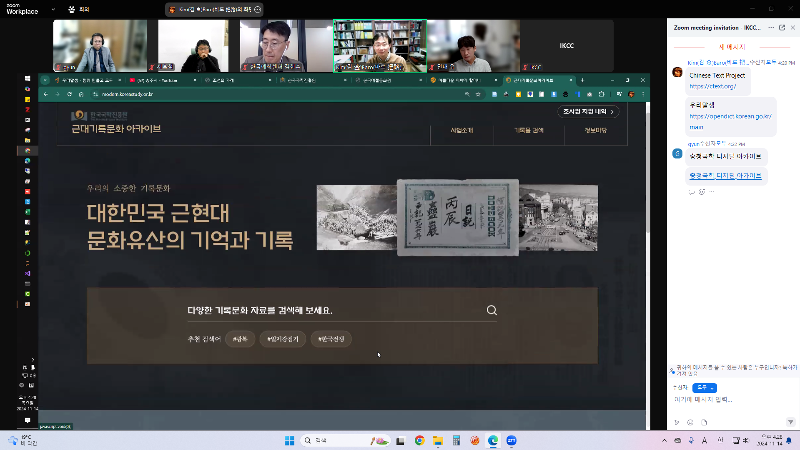Click the archive search input field
The width and height of the screenshot is (800, 450).
click(330, 310)
